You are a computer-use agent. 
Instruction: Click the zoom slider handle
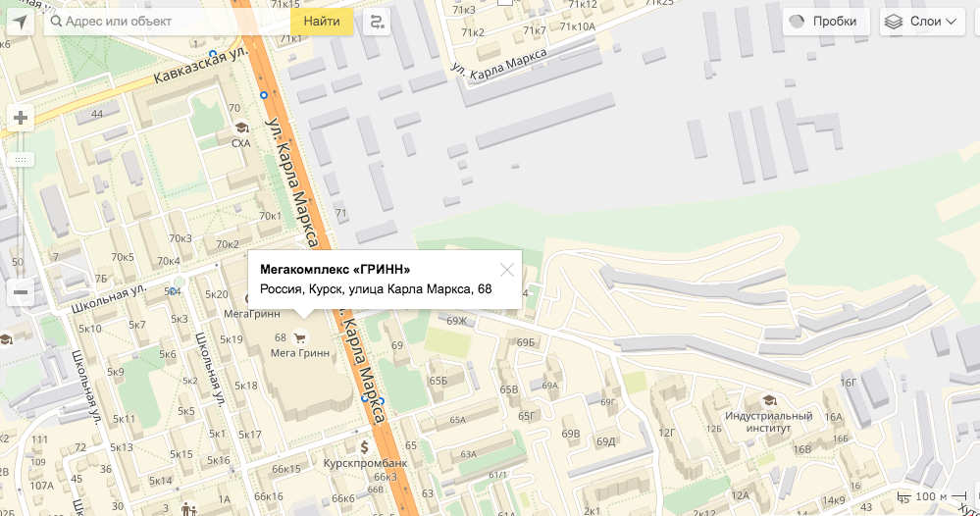coord(21,160)
